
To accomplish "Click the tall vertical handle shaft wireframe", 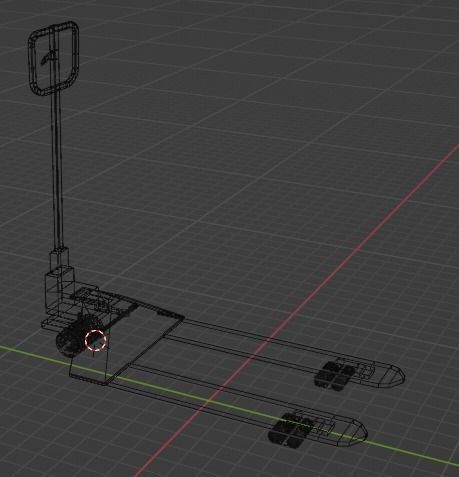I will (57, 170).
